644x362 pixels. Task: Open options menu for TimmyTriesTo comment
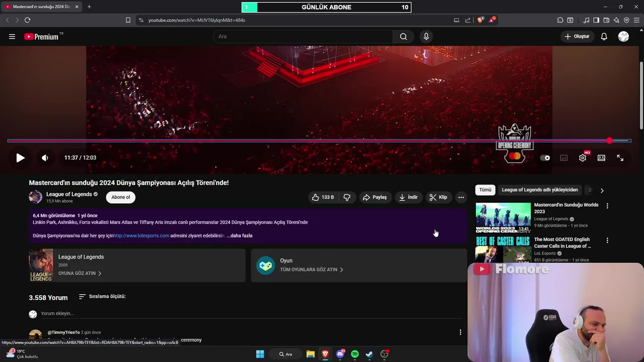click(x=460, y=332)
